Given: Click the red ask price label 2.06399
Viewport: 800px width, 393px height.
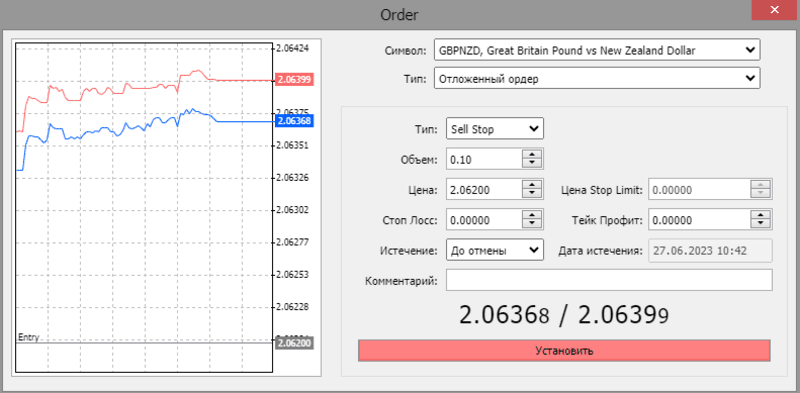Looking at the screenshot, I should tap(294, 80).
